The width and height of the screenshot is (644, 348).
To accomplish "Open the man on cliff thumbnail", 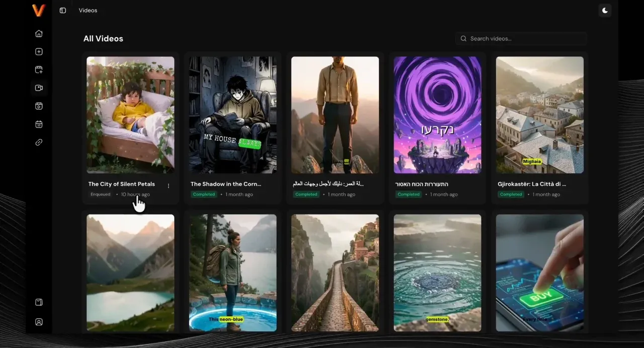I will (x=335, y=115).
